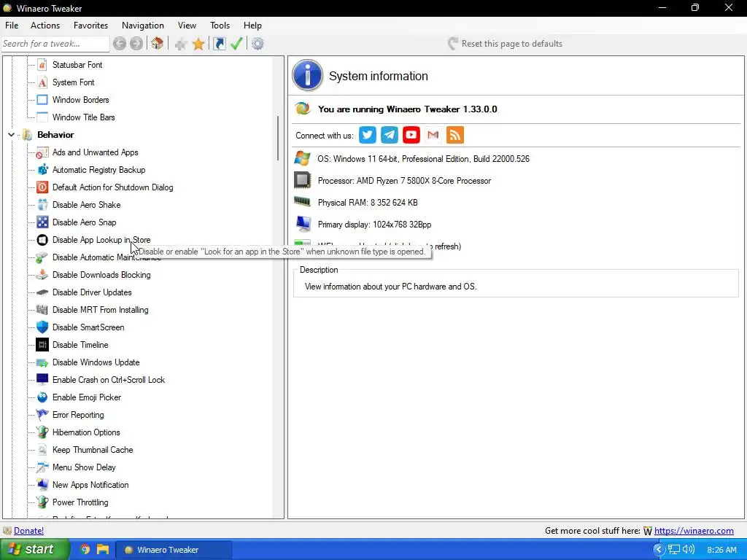747x560 pixels.
Task: Click the Power Throttling icon
Action: pos(42,502)
